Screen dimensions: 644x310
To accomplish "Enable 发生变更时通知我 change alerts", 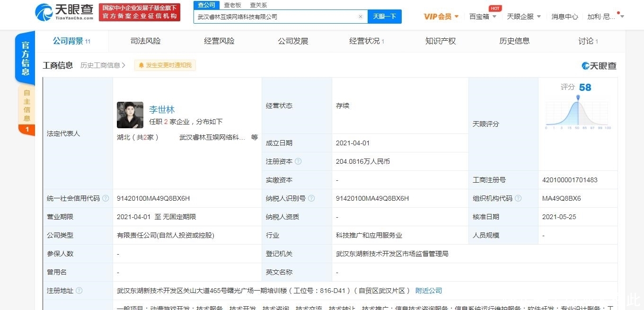I will coord(165,65).
